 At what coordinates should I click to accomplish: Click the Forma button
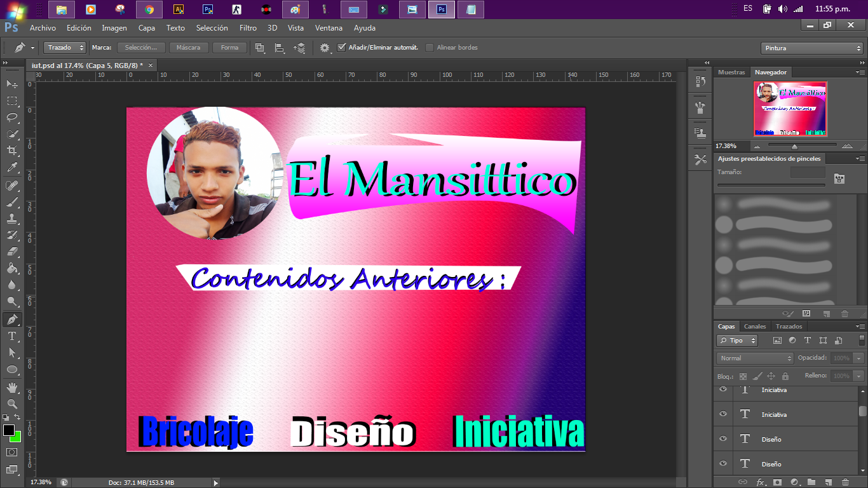point(230,48)
